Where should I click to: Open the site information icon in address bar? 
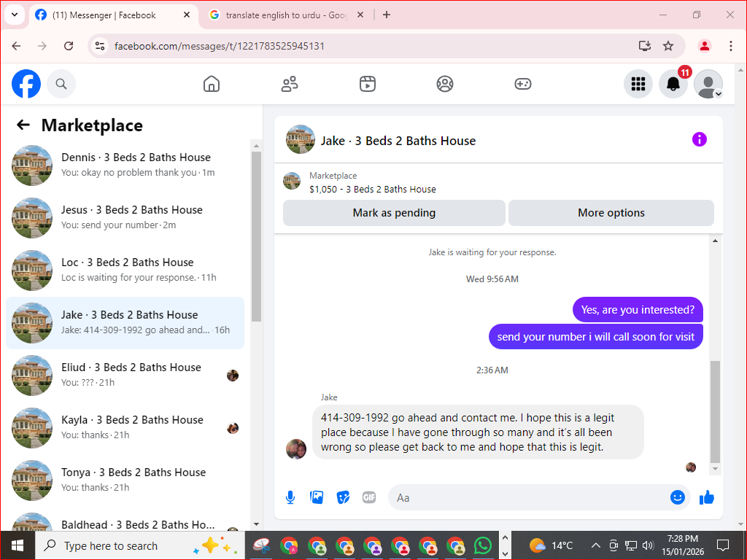pyautogui.click(x=100, y=46)
